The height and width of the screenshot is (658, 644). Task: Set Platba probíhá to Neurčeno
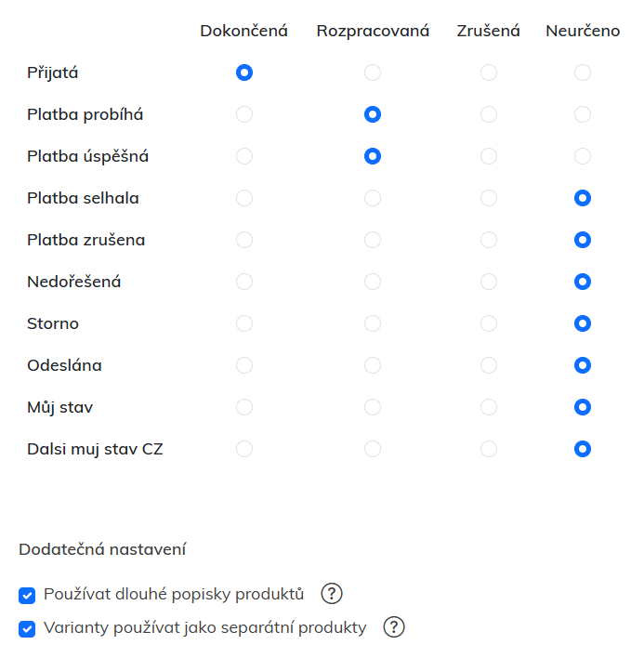coord(583,114)
